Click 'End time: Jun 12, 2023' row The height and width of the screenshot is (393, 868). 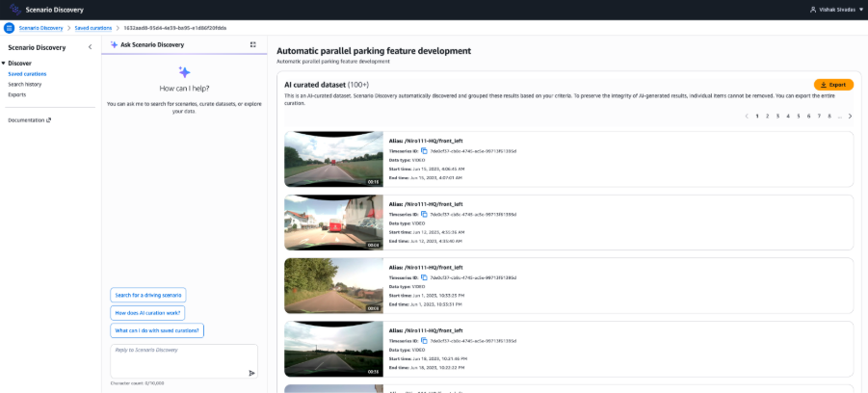426,241
